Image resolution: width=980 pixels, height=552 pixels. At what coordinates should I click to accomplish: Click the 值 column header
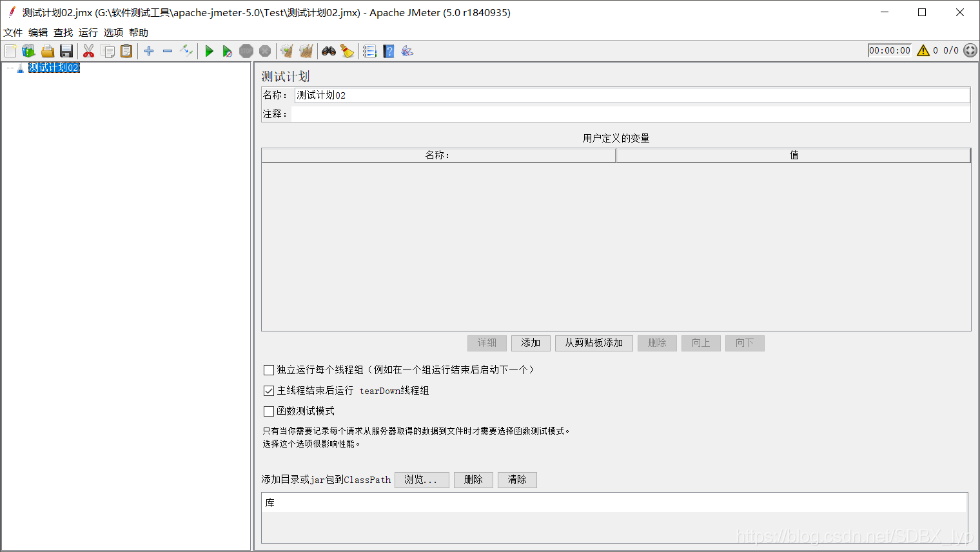click(x=794, y=155)
